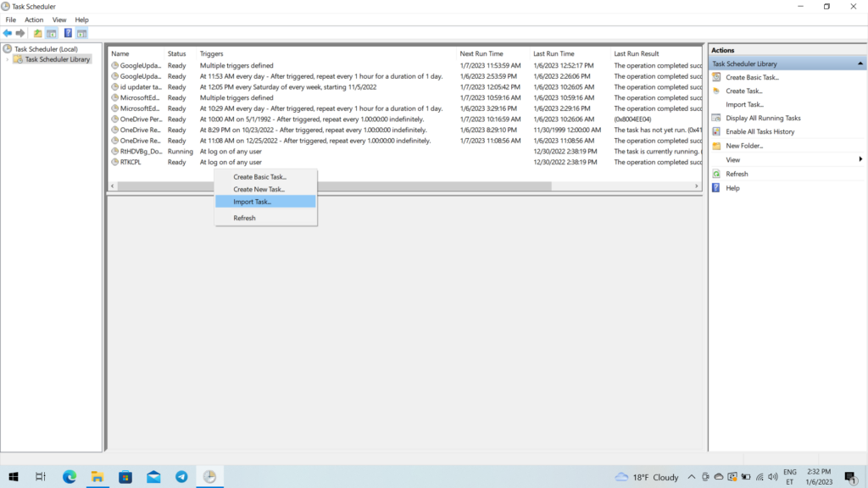The image size is (868, 488).
Task: Expand the Task Scheduler Library tree node
Action: pyautogui.click(x=8, y=59)
